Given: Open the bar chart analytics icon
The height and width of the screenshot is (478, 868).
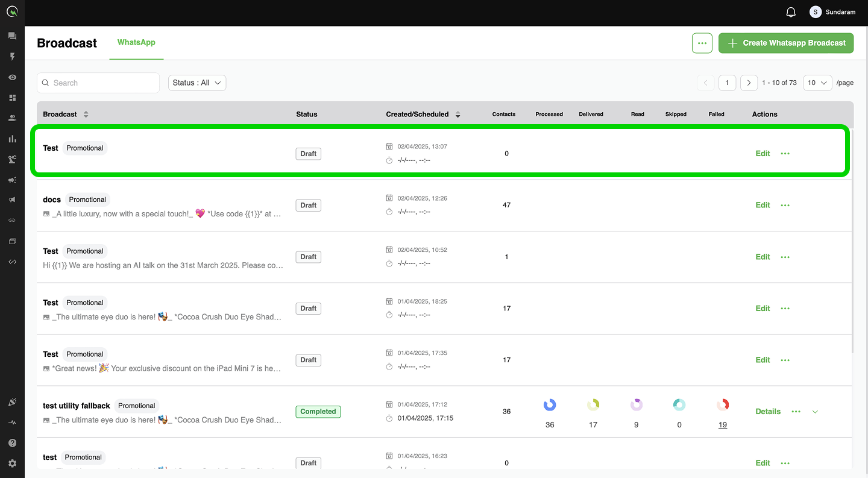Looking at the screenshot, I should 12,139.
